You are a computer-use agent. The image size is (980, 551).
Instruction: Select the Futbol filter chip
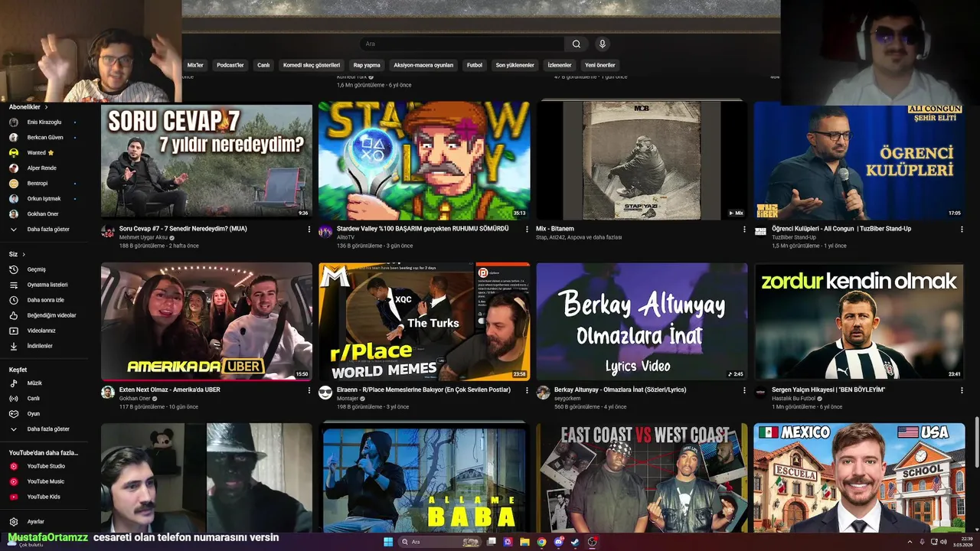475,65
